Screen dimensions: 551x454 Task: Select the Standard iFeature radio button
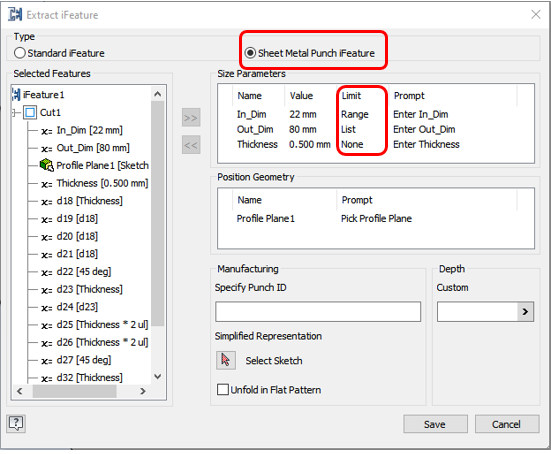[20, 53]
